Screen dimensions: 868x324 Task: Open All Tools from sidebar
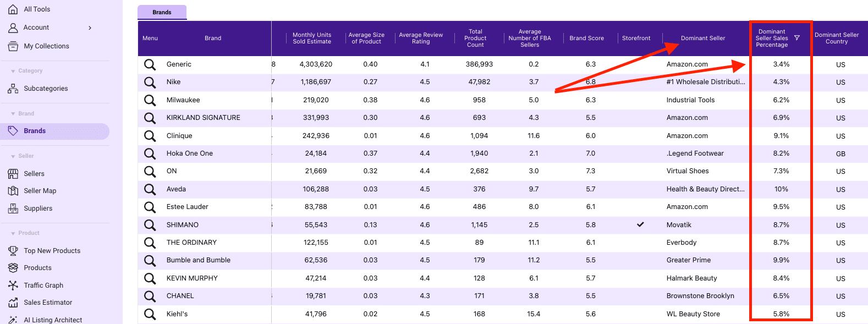37,9
